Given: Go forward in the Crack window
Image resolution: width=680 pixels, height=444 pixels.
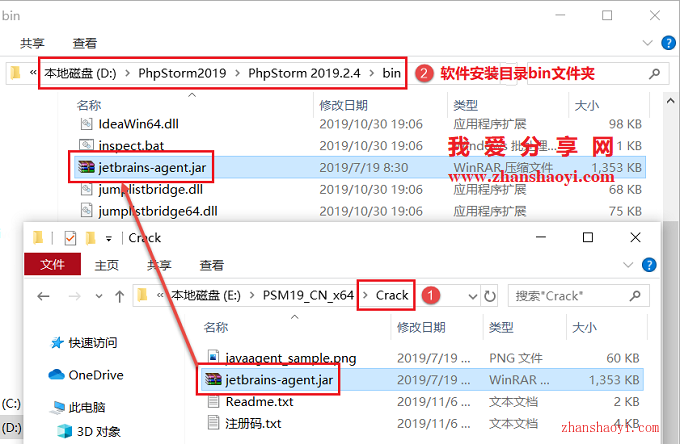Looking at the screenshot, I should [75, 296].
